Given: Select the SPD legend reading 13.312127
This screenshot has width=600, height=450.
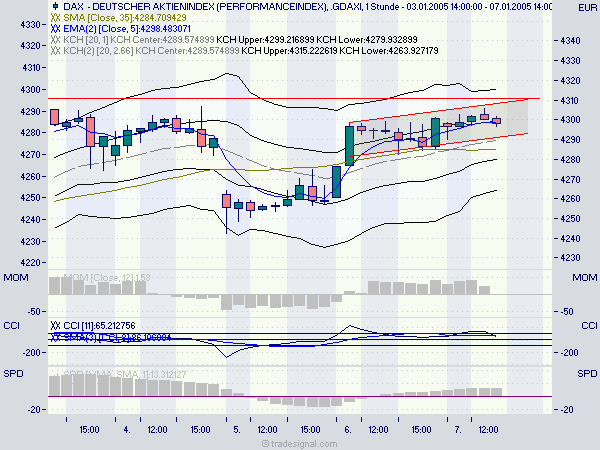Looking at the screenshot, I should [125, 374].
